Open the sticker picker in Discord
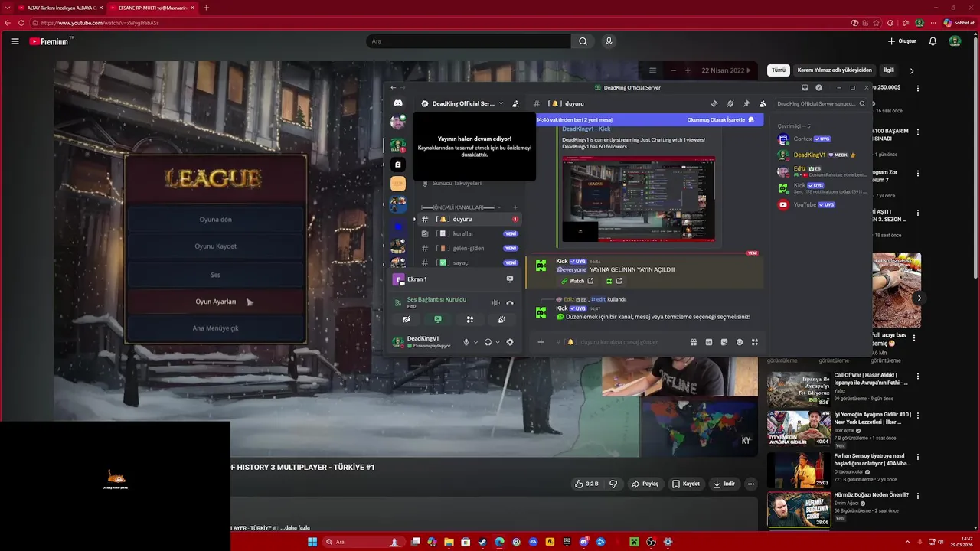Screen dimensions: 980x551 click(724, 342)
